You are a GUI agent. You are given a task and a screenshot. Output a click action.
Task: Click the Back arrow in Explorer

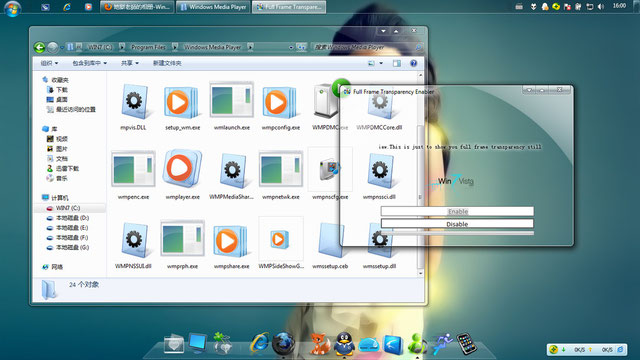pyautogui.click(x=39, y=48)
